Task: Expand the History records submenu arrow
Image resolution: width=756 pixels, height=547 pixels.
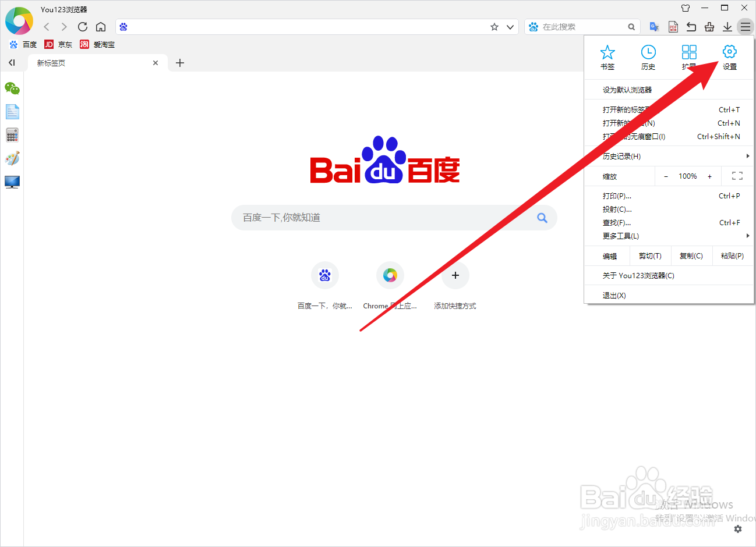Action: coord(748,156)
